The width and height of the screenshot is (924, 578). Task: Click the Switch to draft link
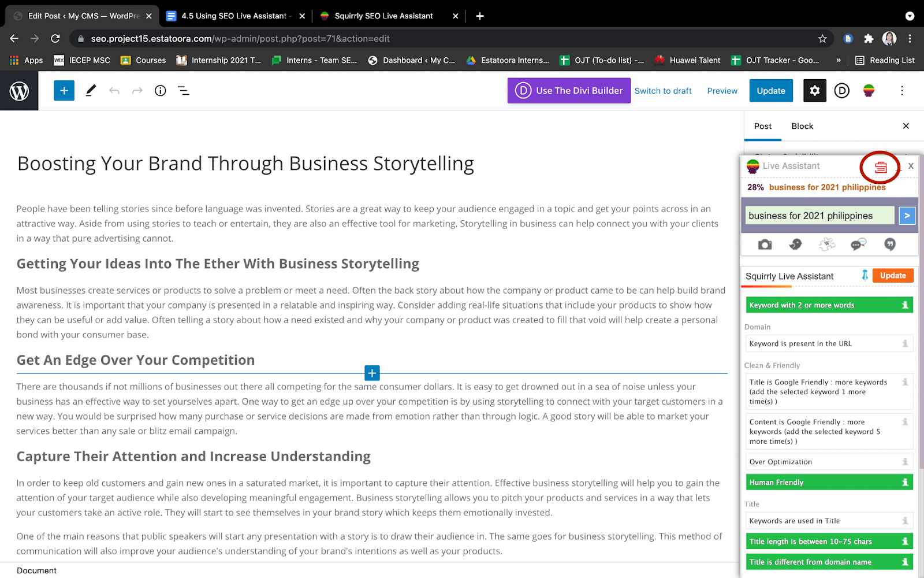click(x=663, y=91)
